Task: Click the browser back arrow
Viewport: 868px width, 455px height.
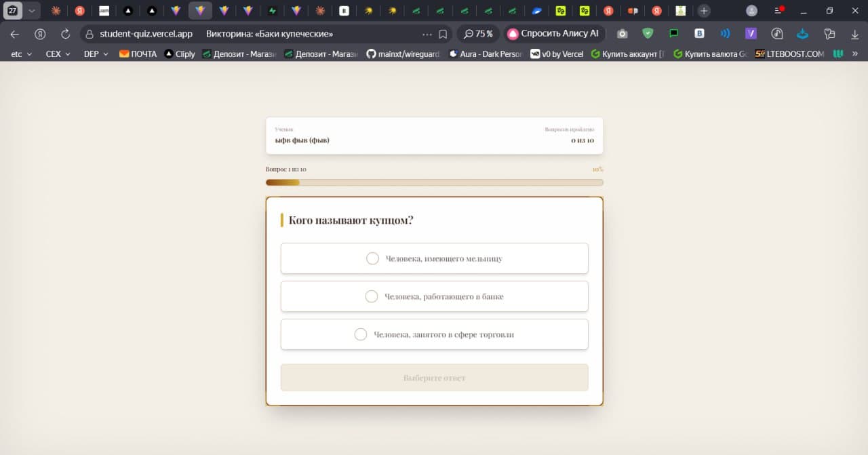Action: coord(14,34)
